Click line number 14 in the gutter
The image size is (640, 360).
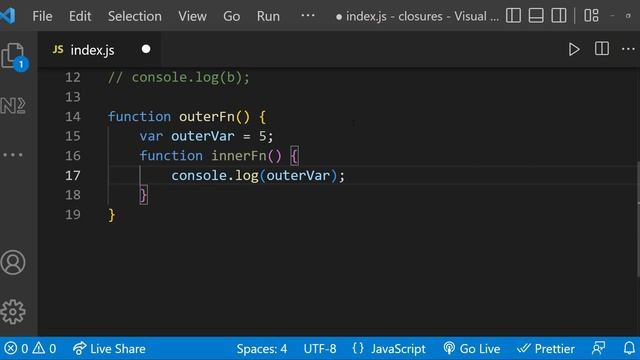(x=73, y=117)
